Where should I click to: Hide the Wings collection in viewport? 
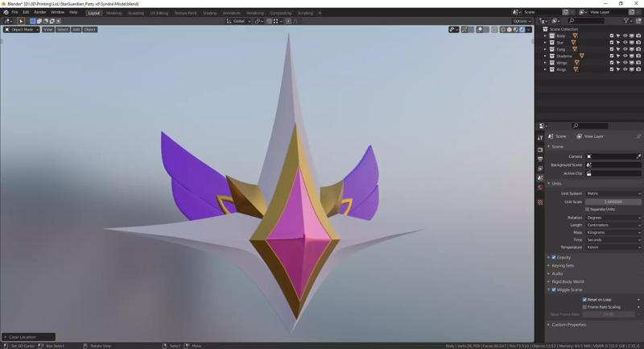(625, 63)
